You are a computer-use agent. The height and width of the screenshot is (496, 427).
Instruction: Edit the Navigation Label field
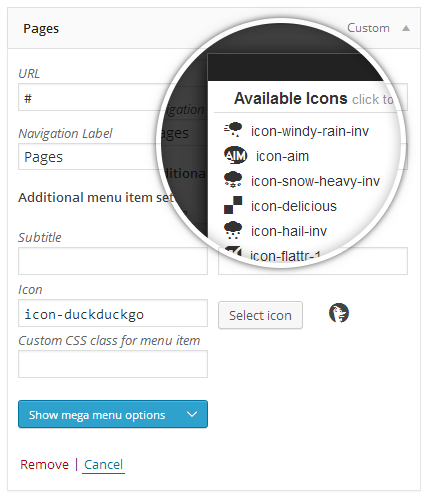point(88,157)
